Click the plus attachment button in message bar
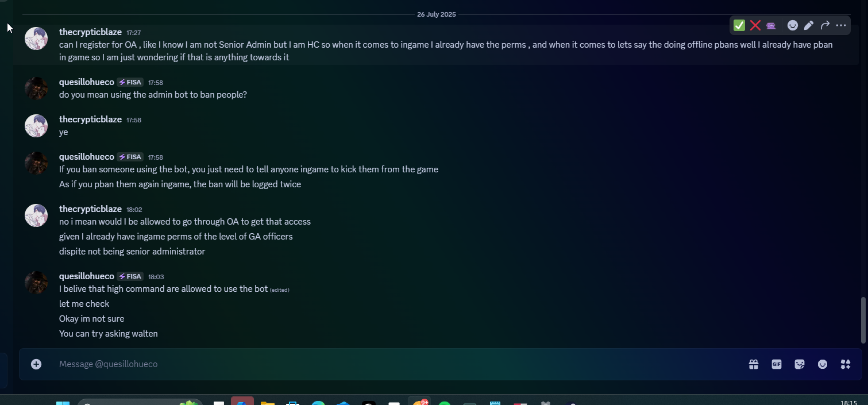Viewport: 868px width, 405px height. (36, 364)
